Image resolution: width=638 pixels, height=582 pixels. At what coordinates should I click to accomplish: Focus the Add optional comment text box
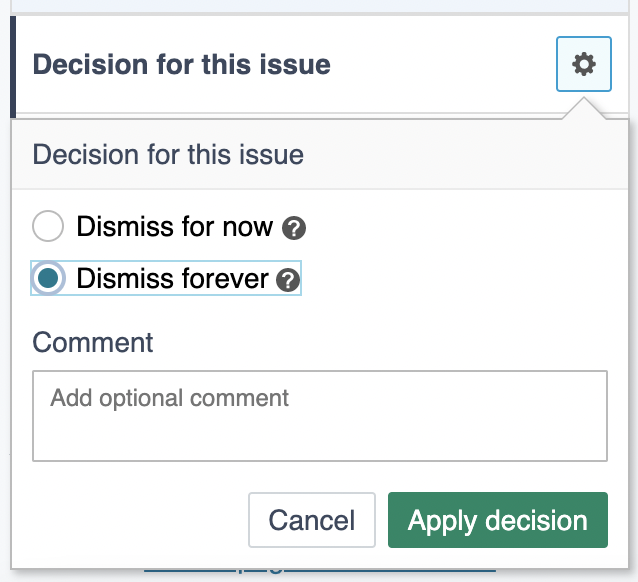coord(320,416)
